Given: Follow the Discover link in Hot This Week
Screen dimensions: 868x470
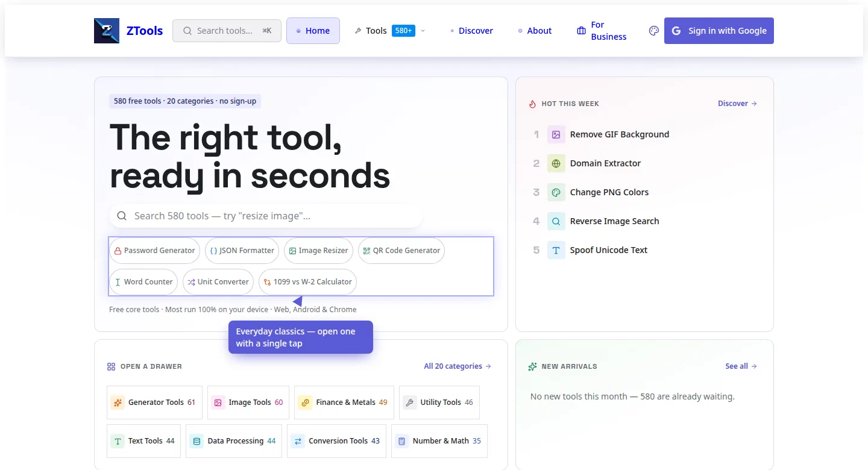Looking at the screenshot, I should pyautogui.click(x=737, y=104).
